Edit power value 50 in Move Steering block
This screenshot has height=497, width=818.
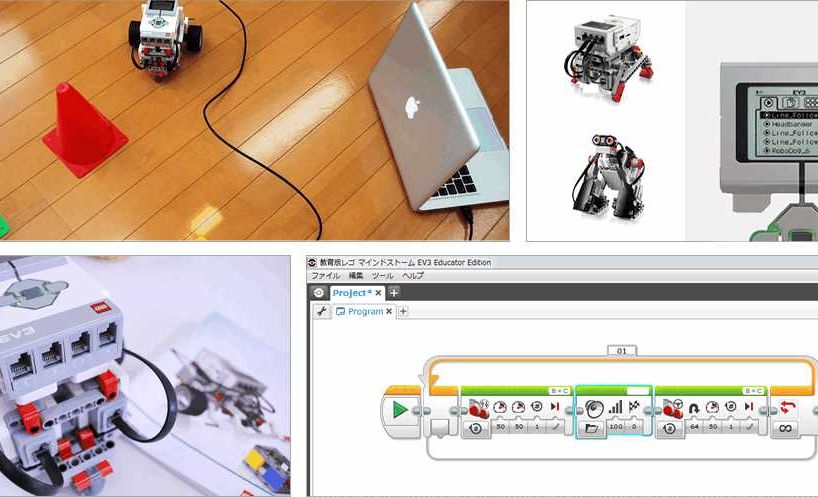pos(713,427)
